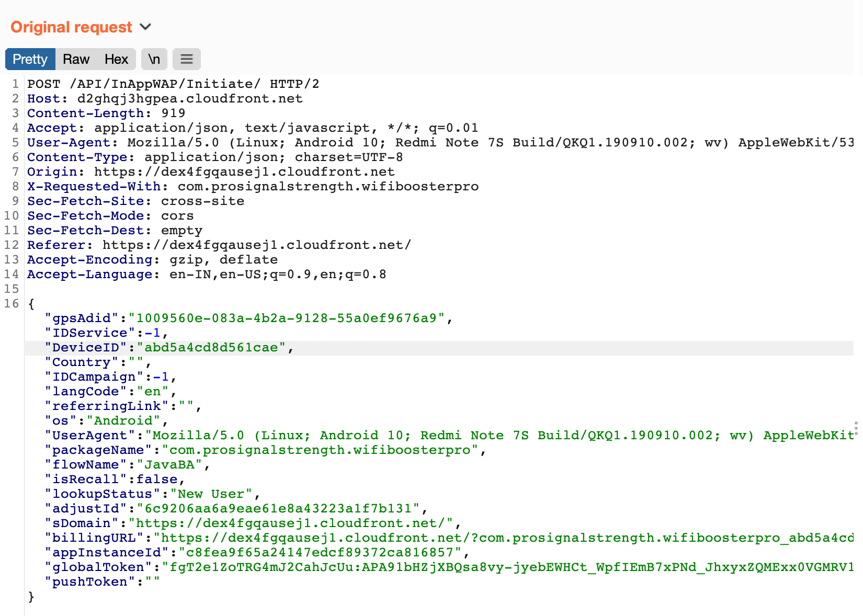
Task: Open the hamburger message options menu
Action: pyautogui.click(x=187, y=59)
